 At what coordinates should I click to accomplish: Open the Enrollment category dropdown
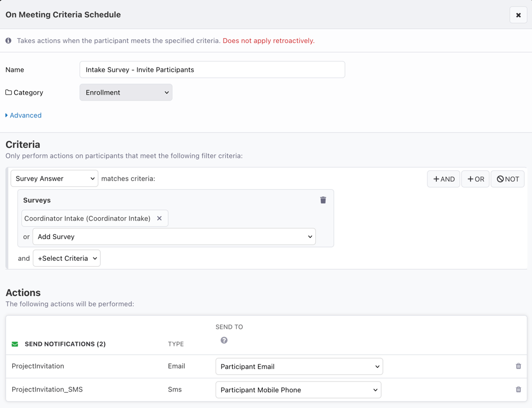[126, 92]
